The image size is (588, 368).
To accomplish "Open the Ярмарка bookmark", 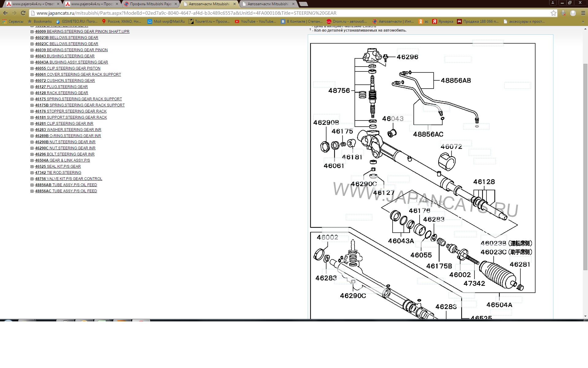I will tap(443, 21).
